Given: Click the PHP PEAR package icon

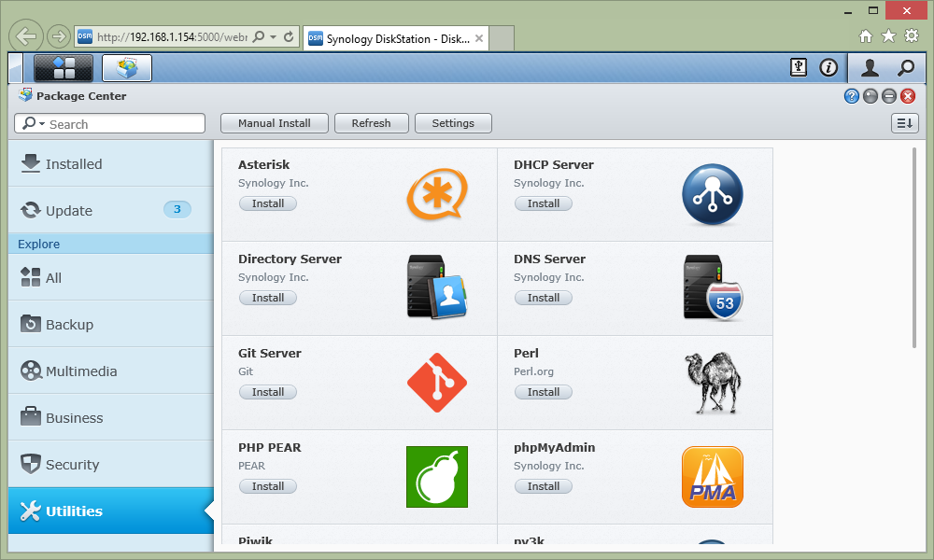Looking at the screenshot, I should click(437, 477).
